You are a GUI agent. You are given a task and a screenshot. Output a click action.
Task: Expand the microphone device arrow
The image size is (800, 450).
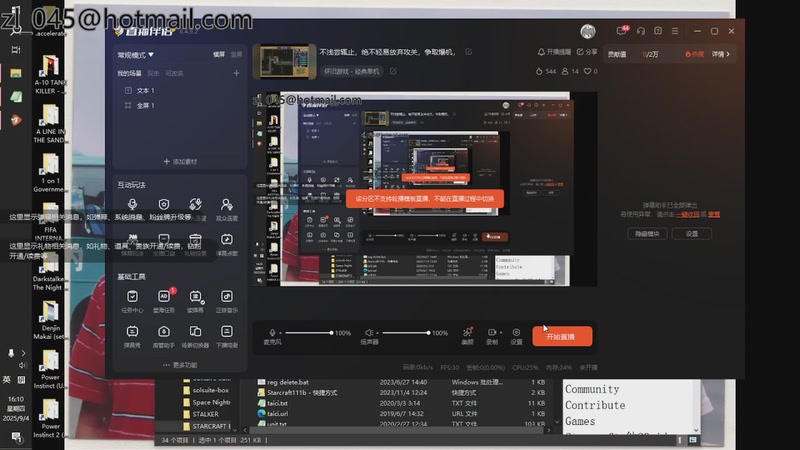pos(280,333)
